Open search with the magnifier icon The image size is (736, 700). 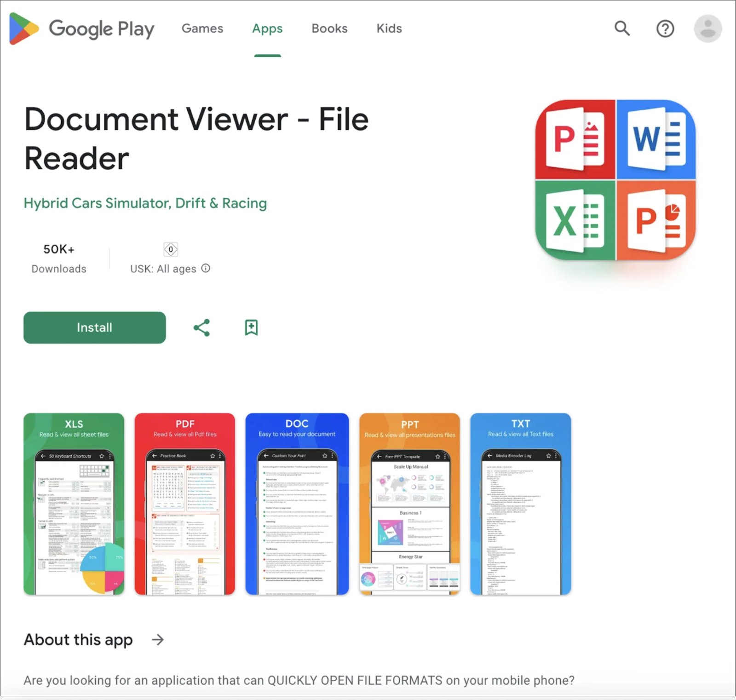[x=622, y=29]
